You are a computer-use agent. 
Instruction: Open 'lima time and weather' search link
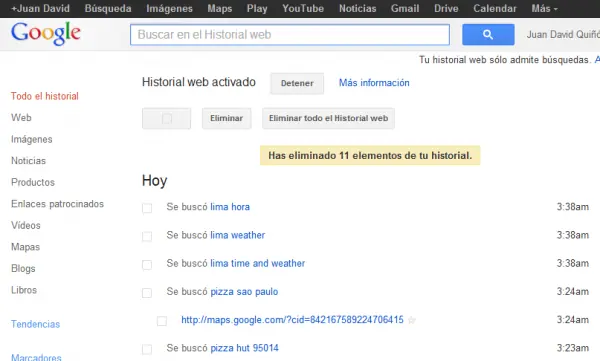coord(258,263)
